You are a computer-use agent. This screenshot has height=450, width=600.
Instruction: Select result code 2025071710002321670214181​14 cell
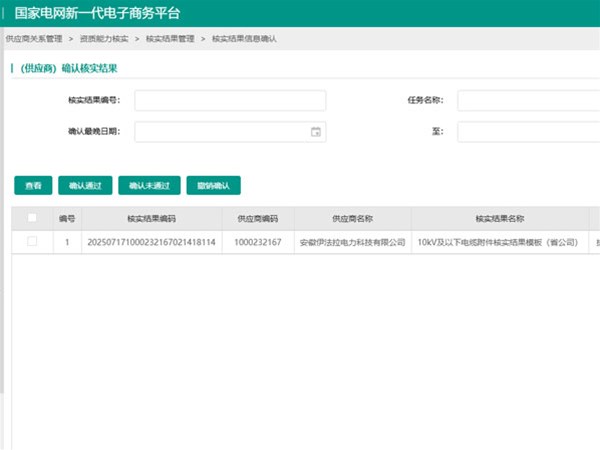[x=151, y=242]
